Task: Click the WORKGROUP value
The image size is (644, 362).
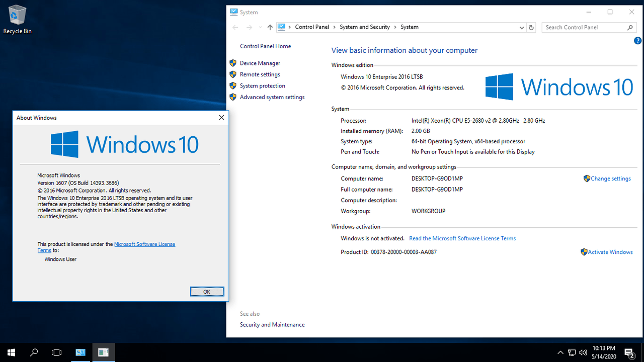Action: [x=429, y=211]
